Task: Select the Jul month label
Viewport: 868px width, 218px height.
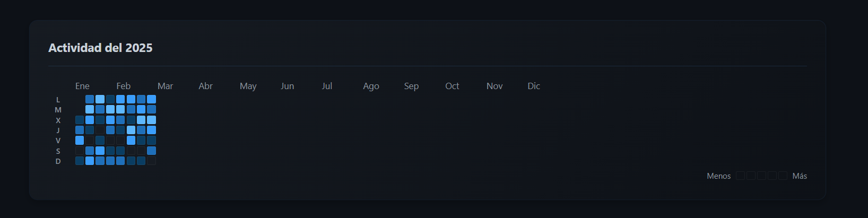Action: (327, 86)
